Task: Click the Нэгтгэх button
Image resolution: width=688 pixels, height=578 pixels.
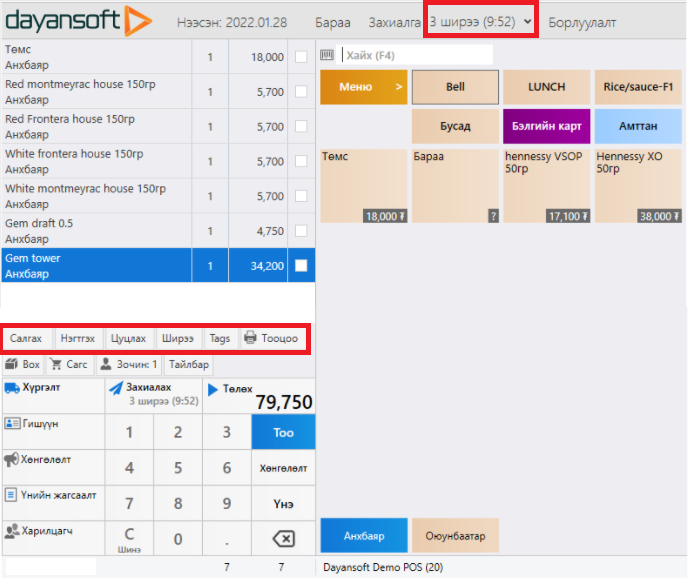Action: (x=78, y=338)
